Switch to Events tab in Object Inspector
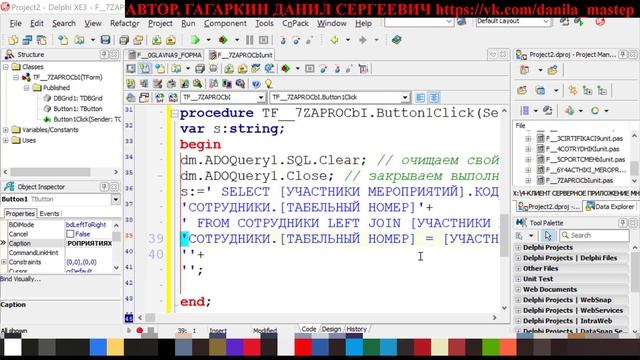The image size is (640, 360). pos(49,213)
